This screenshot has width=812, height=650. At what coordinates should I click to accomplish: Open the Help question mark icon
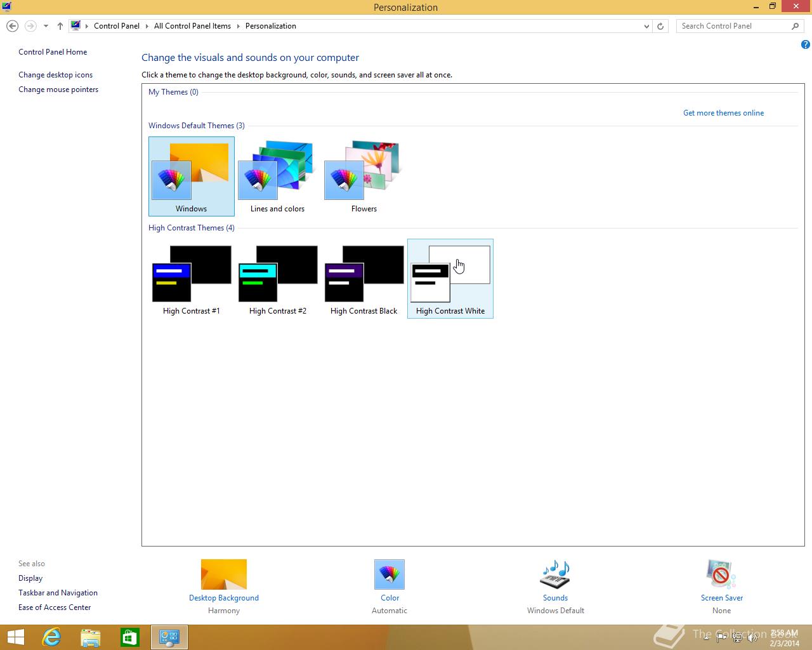tap(805, 44)
